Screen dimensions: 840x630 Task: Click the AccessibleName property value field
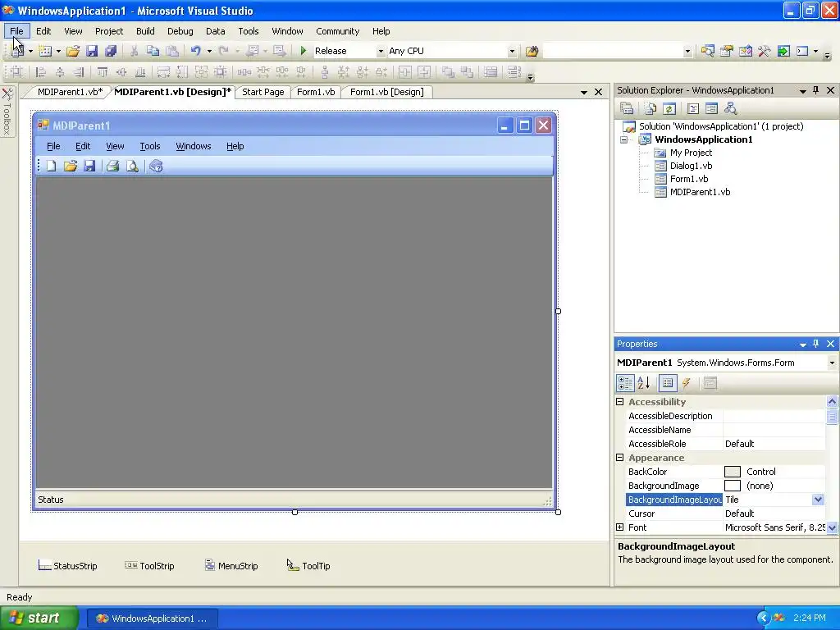click(774, 430)
